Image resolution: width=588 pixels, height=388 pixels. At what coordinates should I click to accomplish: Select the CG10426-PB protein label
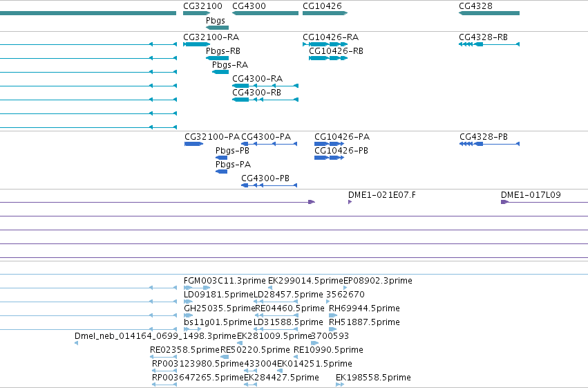click(341, 151)
